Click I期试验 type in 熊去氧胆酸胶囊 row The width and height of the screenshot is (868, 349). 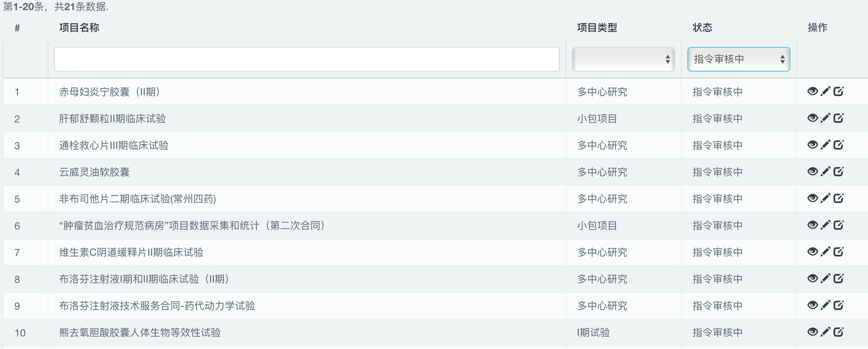593,332
